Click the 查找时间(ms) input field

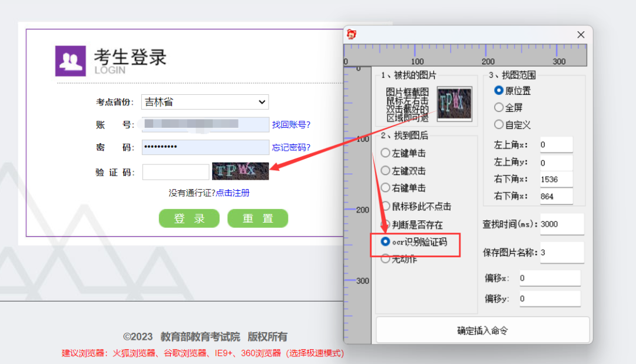[561, 224]
